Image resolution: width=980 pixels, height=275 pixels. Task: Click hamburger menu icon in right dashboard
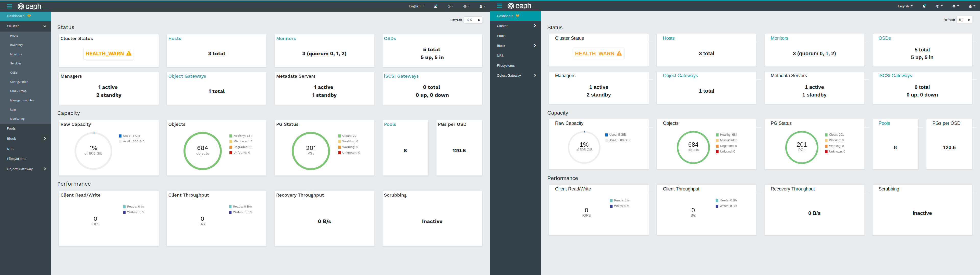point(499,6)
